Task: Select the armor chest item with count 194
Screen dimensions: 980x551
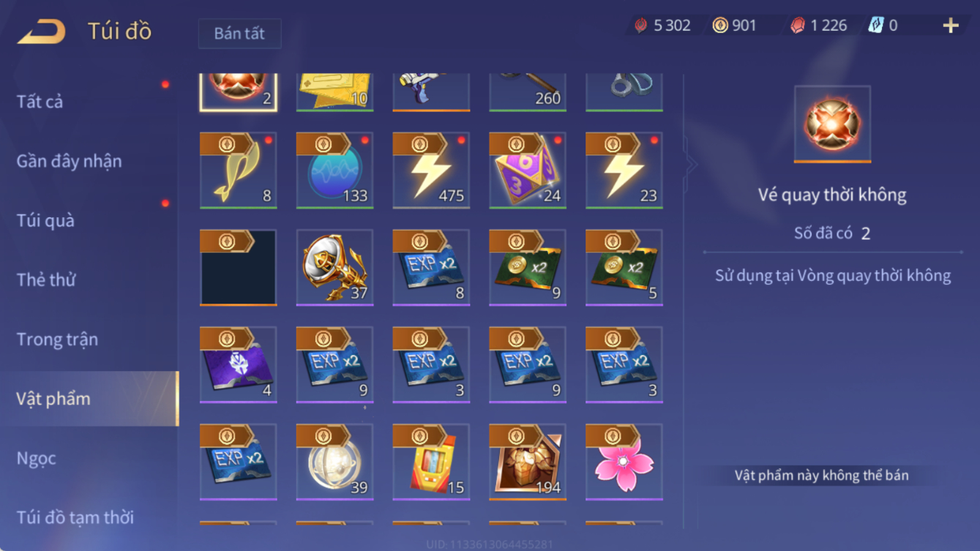Action: (x=528, y=462)
